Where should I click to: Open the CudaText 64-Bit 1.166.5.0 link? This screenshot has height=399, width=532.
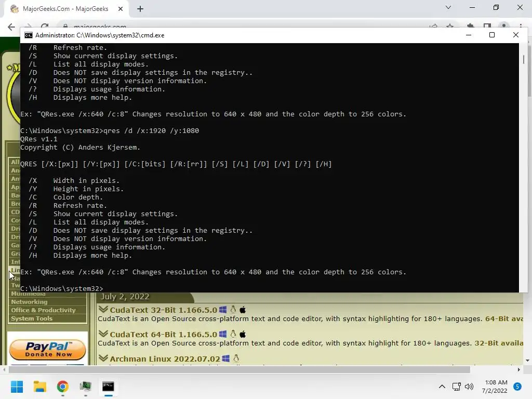163,335
